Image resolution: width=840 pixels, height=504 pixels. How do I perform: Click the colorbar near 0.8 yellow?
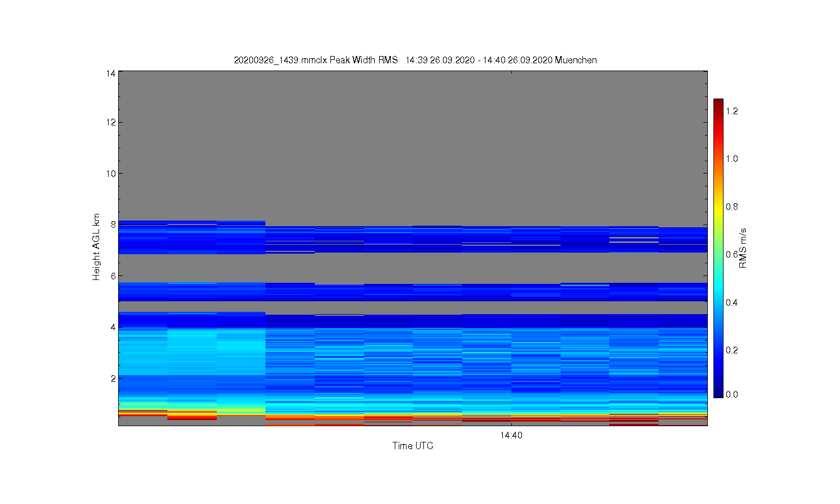coord(718,207)
